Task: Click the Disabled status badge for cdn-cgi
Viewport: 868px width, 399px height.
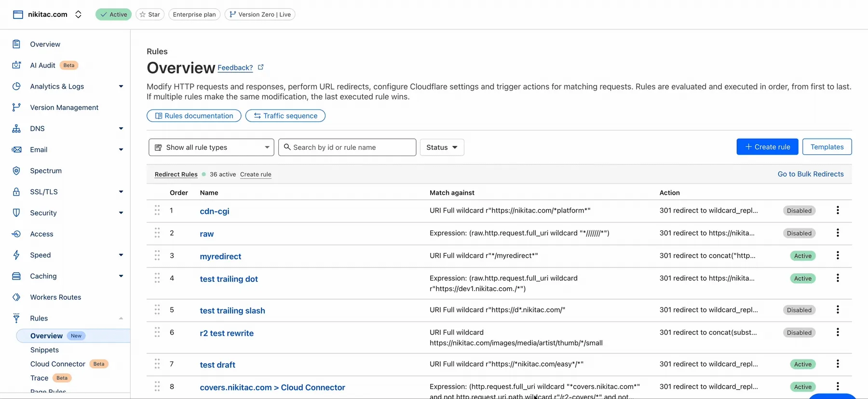Action: (x=799, y=211)
